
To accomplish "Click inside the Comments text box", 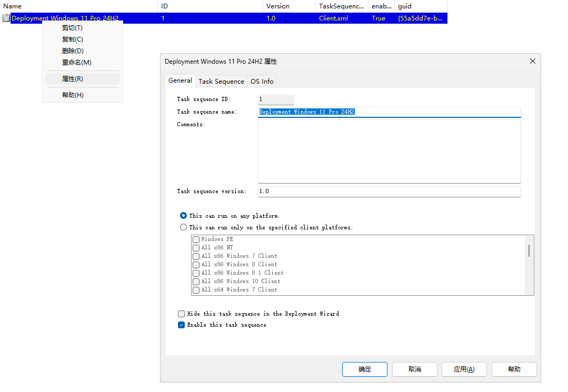I will (389, 151).
